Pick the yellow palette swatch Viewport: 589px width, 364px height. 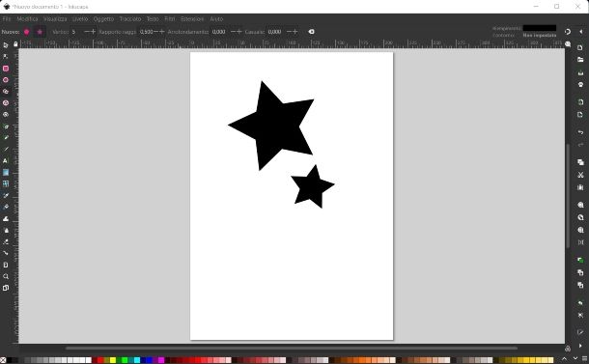(x=112, y=360)
